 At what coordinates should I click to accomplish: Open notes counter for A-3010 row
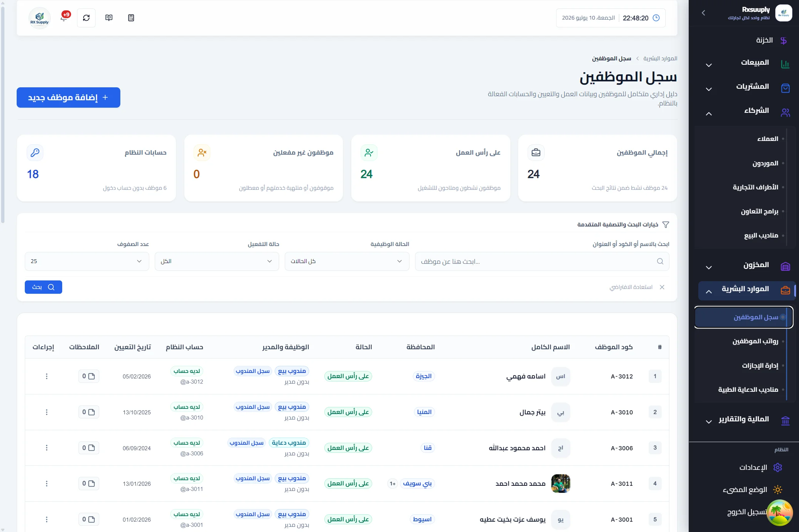(88, 412)
